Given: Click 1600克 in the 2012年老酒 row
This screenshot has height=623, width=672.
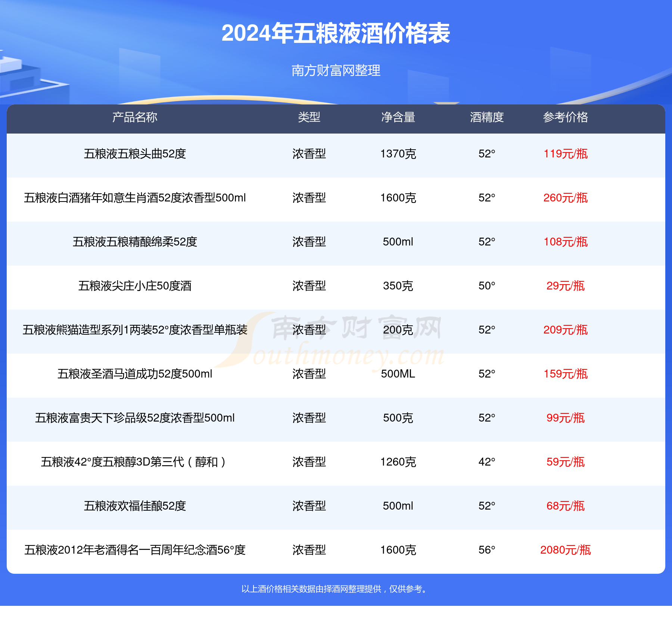Looking at the screenshot, I should point(398,550).
